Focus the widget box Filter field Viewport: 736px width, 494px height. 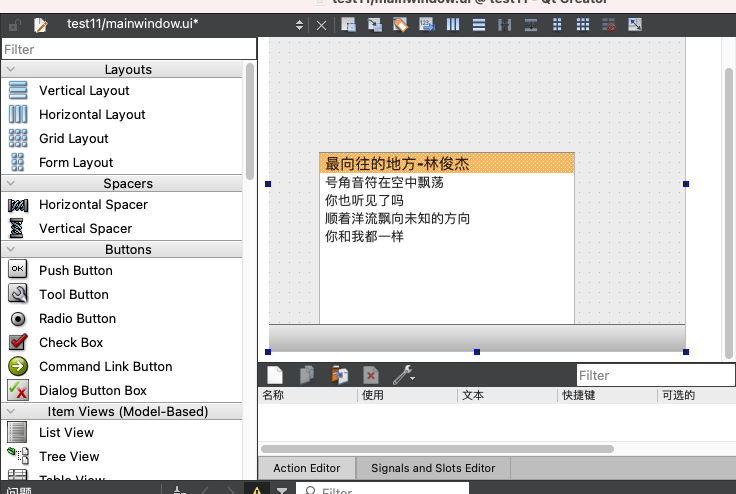click(x=129, y=49)
